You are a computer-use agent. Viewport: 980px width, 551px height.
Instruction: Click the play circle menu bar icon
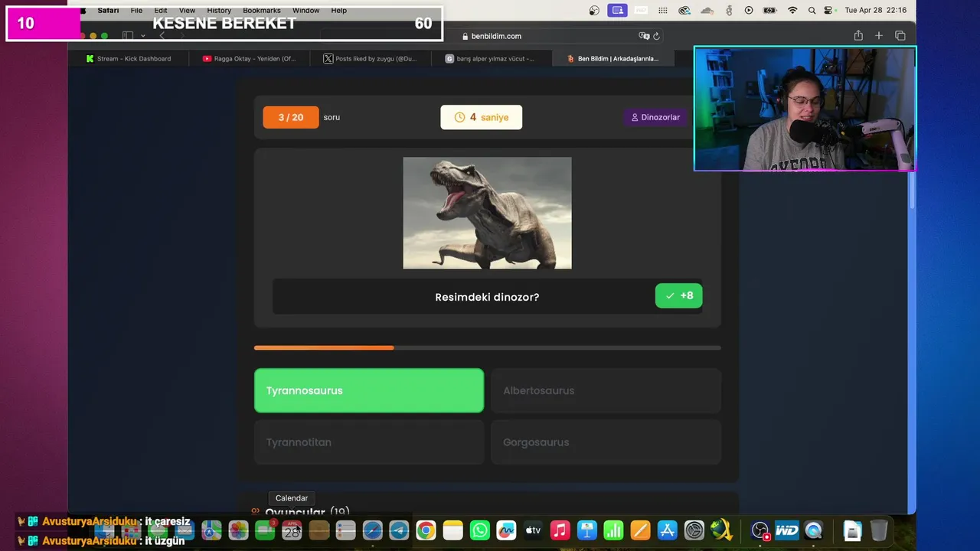[749, 11]
